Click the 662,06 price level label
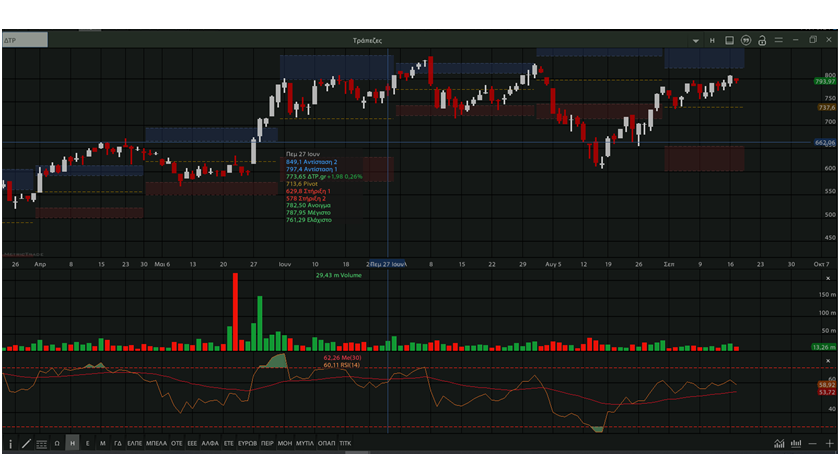 pos(824,142)
